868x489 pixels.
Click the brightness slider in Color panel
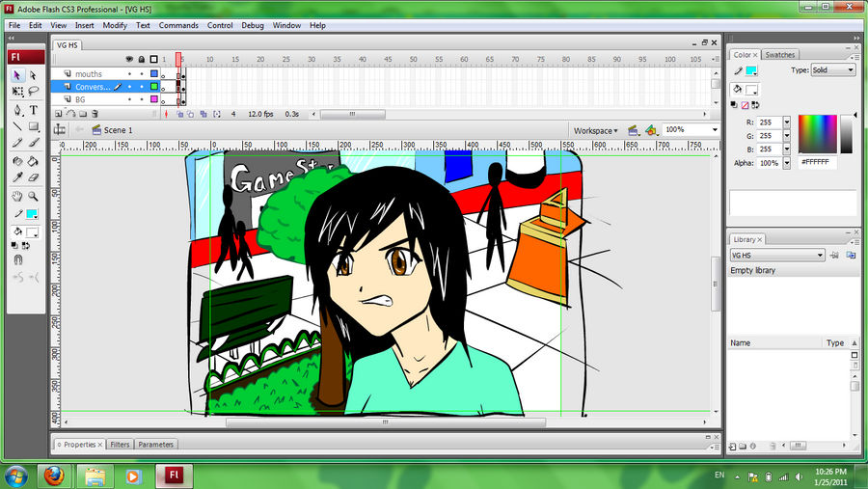pos(847,134)
